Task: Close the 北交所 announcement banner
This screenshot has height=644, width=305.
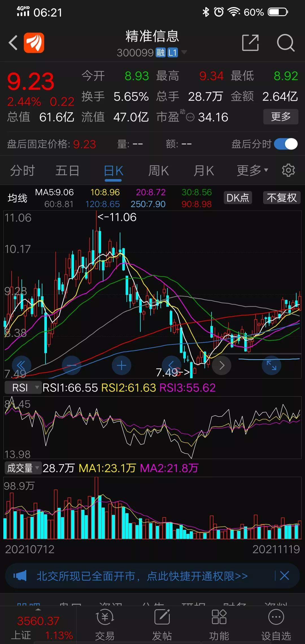Action: [284, 575]
